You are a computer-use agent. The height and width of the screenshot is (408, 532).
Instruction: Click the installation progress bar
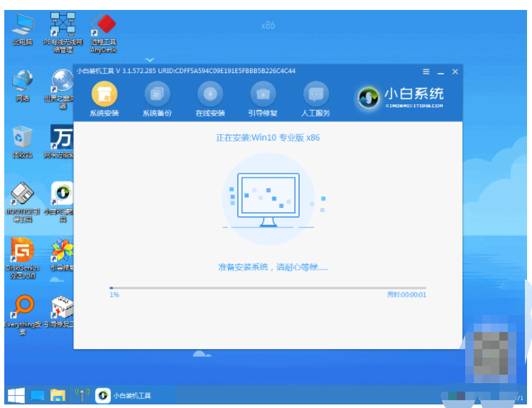tap(268, 288)
